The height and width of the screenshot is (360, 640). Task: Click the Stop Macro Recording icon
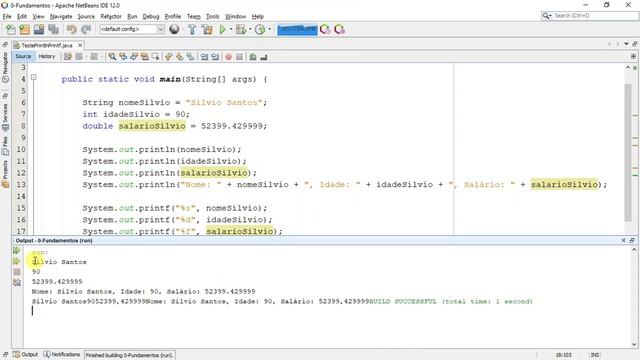(x=240, y=57)
